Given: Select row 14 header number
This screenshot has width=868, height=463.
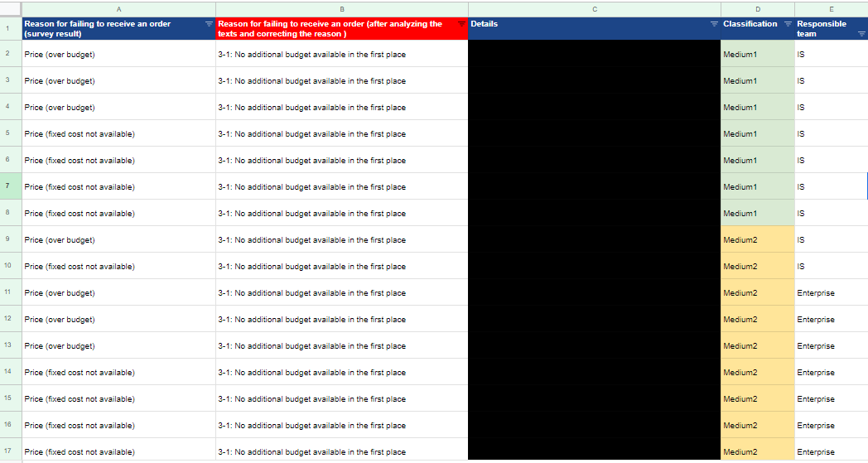Looking at the screenshot, I should click(11, 372).
